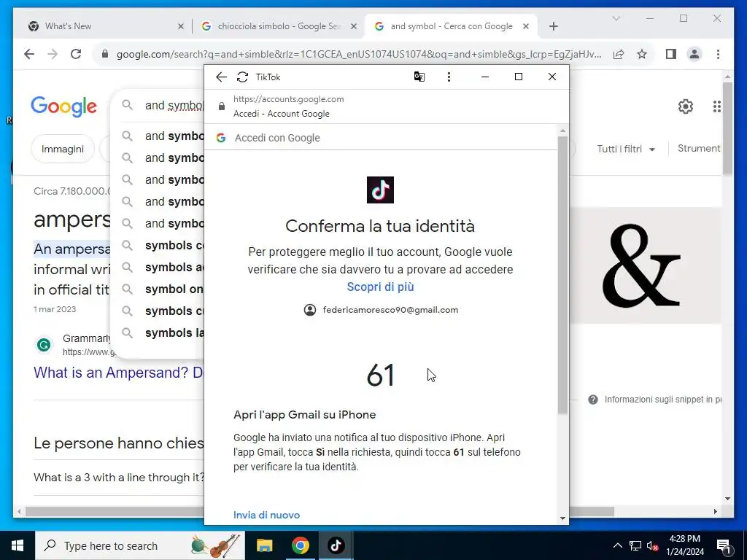The height and width of the screenshot is (560, 747).
Task: Switch to chiocciola simbolo Google tab
Action: pos(279,26)
